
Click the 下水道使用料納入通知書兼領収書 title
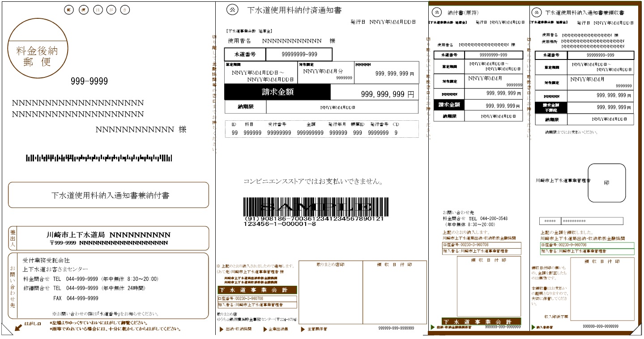pos(585,13)
